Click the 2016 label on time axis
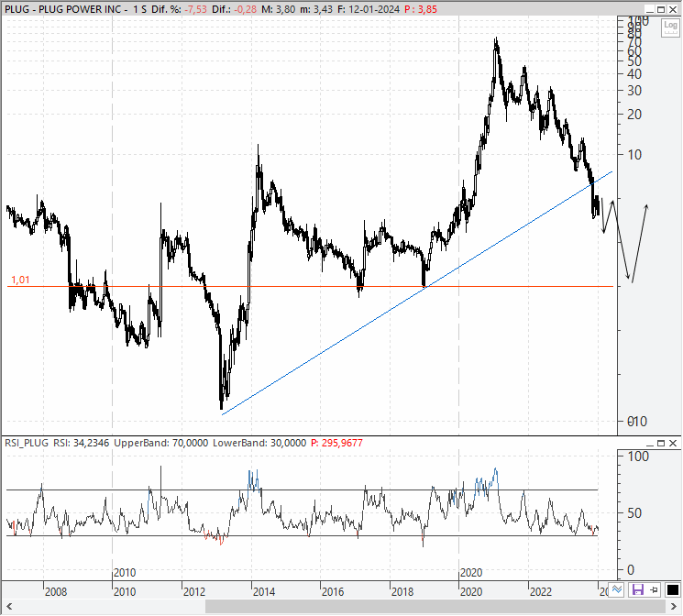 tap(333, 591)
